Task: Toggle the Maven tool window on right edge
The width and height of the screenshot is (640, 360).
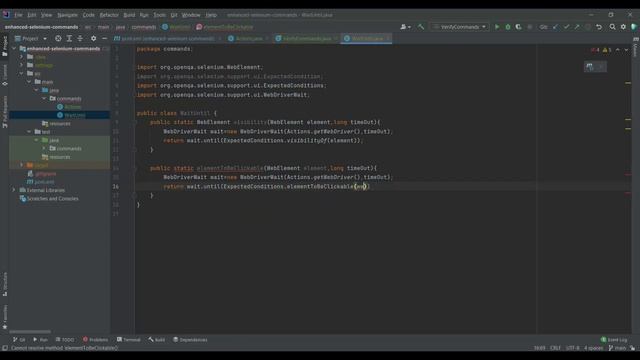Action: [636, 47]
